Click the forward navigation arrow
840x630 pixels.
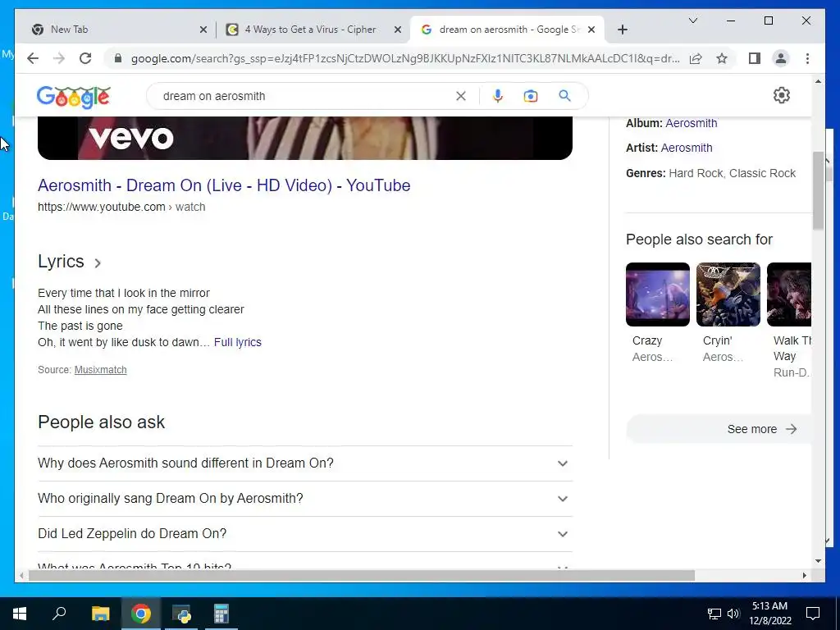tap(59, 58)
